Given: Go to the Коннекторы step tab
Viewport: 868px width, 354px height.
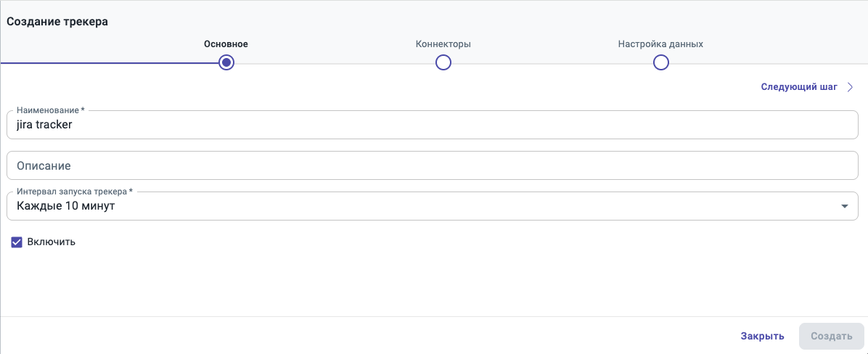Looking at the screenshot, I should (443, 44).
